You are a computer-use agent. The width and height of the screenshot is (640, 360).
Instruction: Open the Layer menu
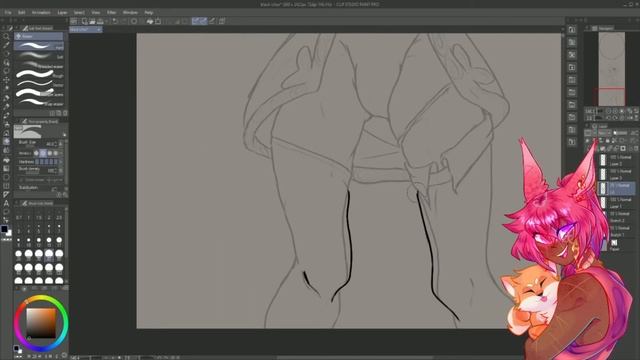62,13
